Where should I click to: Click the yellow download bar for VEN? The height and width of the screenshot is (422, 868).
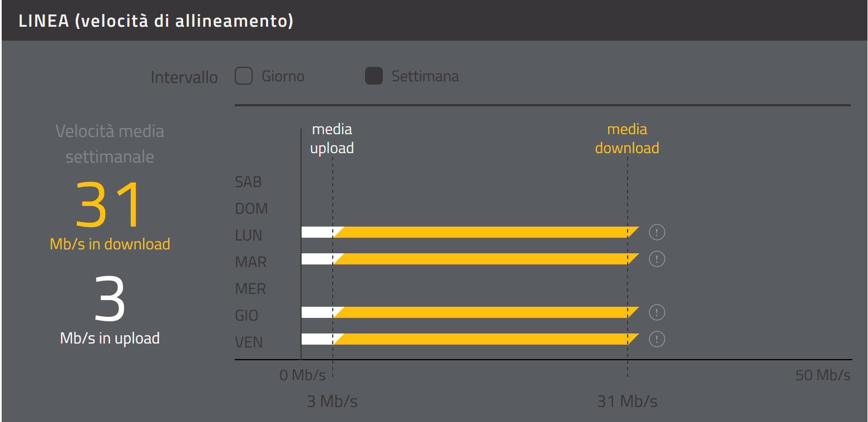[484, 339]
